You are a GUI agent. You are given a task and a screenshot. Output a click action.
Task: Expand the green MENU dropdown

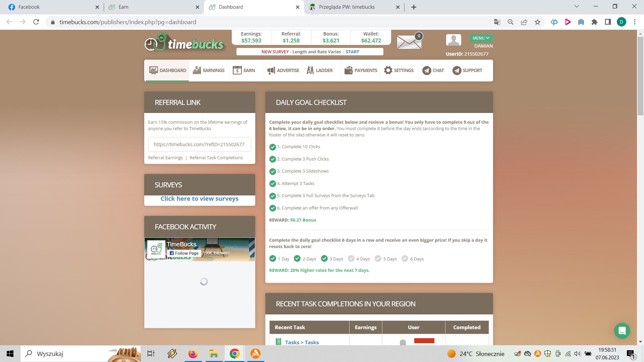(x=481, y=38)
